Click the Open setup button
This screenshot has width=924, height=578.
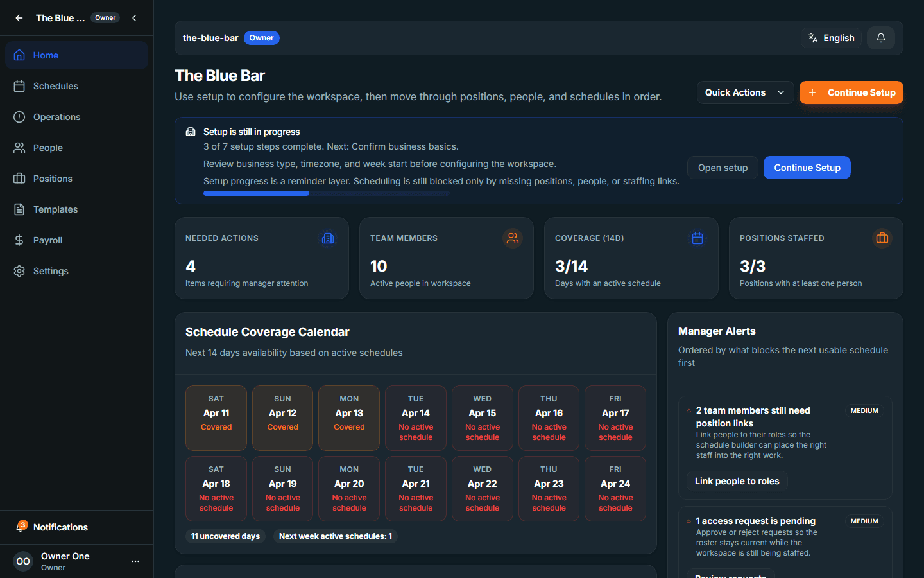[x=723, y=168]
